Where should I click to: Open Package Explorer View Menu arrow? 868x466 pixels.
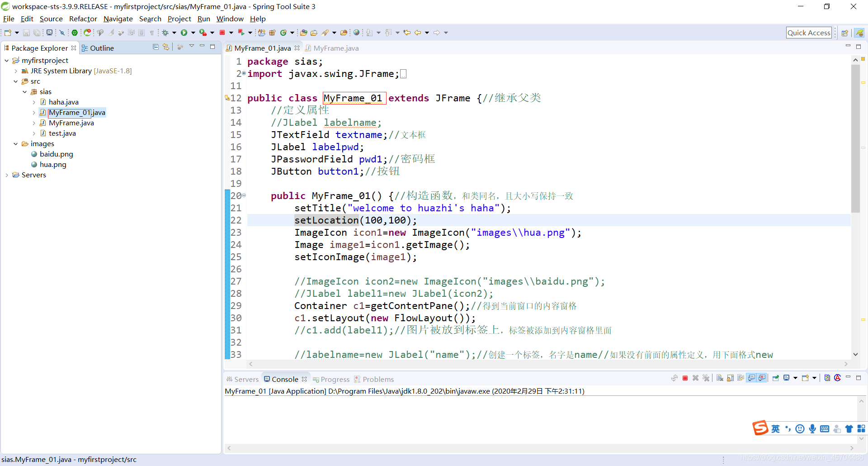point(192,46)
